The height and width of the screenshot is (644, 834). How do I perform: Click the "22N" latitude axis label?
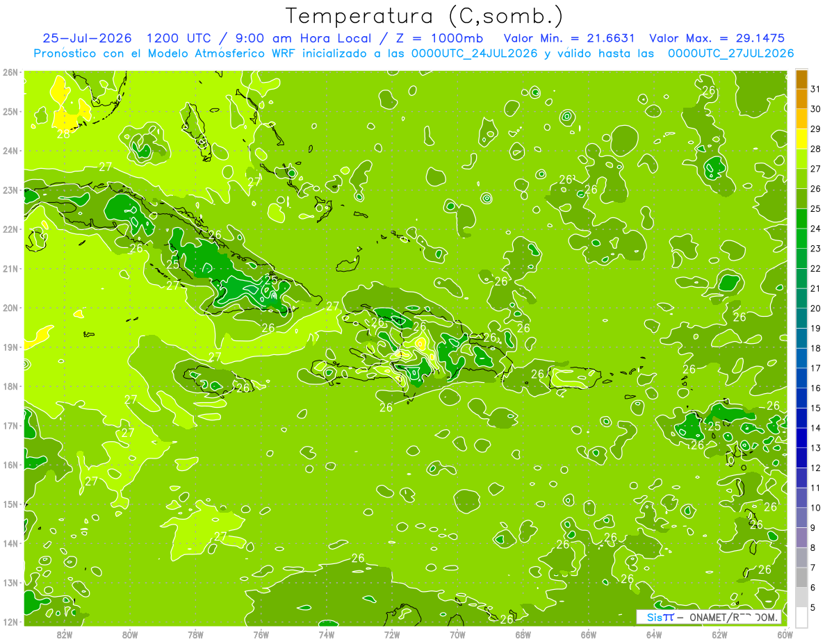coord(10,229)
